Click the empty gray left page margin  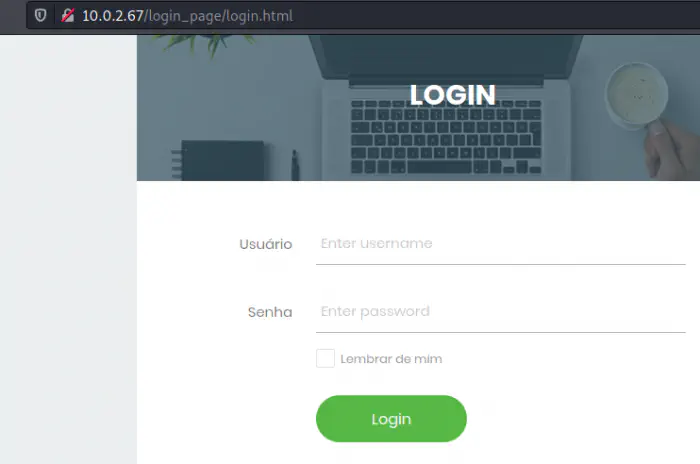point(68,249)
